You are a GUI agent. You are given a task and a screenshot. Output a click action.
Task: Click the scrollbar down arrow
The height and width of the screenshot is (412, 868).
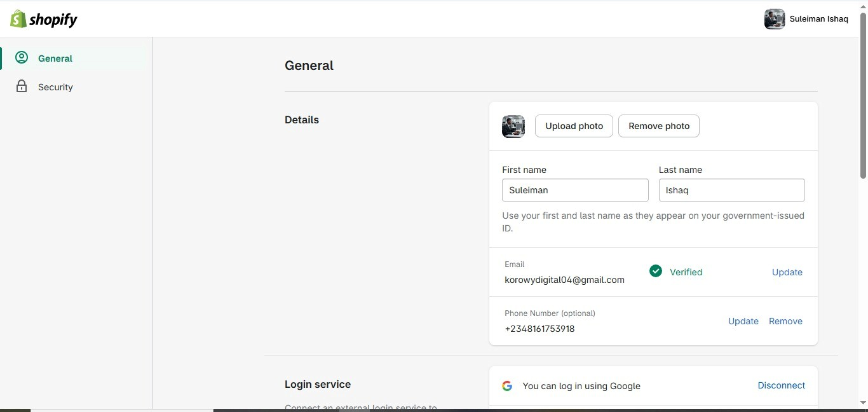tap(863, 402)
